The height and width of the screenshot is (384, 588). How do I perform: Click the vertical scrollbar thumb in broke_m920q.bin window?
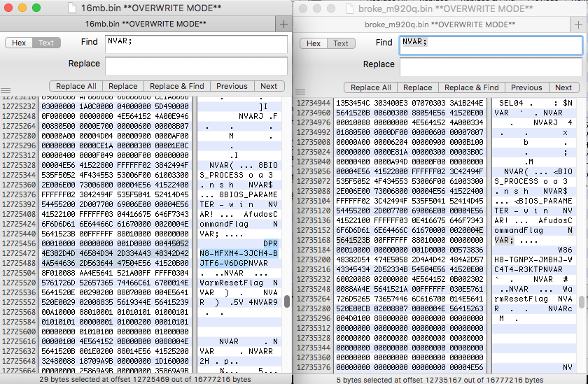tap(582, 301)
